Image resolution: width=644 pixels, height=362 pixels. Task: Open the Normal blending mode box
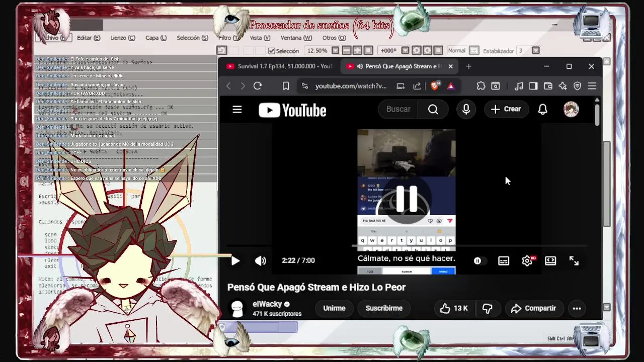pyautogui.click(x=457, y=51)
